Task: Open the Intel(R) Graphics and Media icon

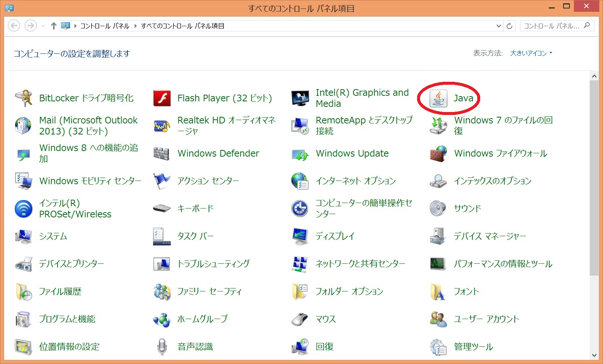Action: (300, 98)
